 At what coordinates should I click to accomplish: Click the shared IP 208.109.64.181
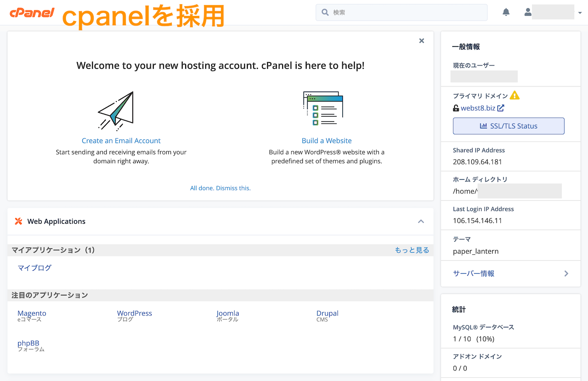tap(478, 162)
